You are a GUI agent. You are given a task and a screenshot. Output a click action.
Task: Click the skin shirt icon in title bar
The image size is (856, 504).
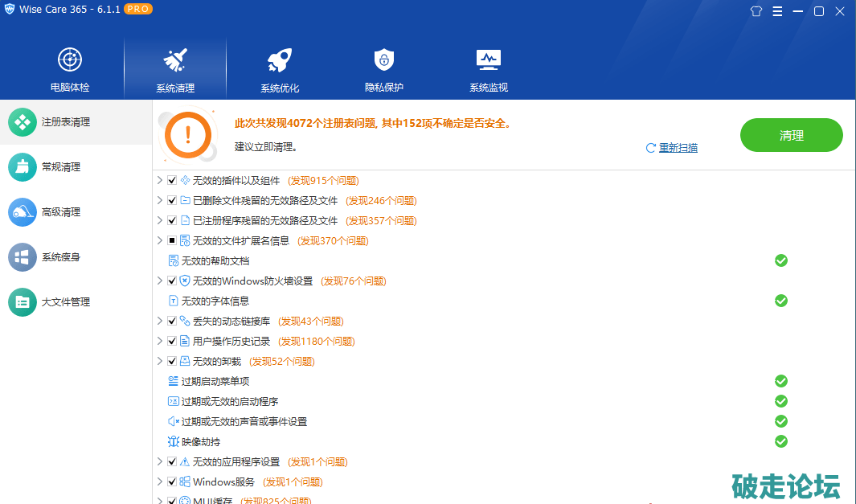756,11
